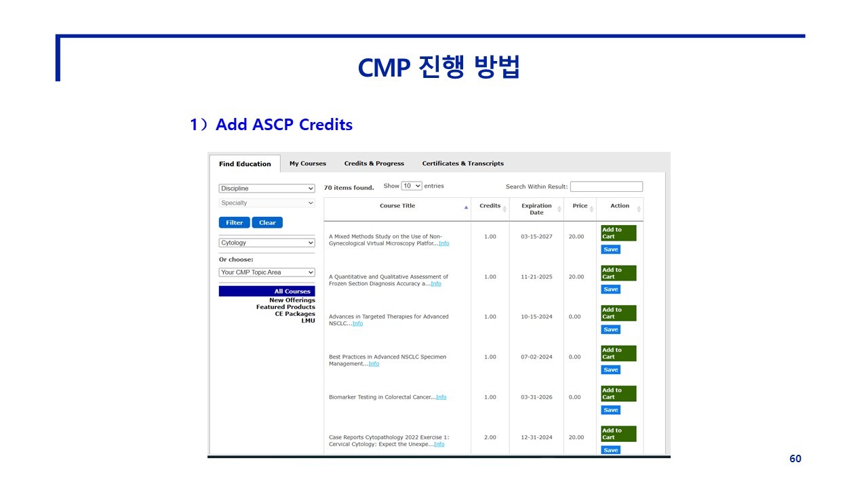Open Info link for Case Reports Cytopathology
The image size is (868, 488).
(439, 445)
